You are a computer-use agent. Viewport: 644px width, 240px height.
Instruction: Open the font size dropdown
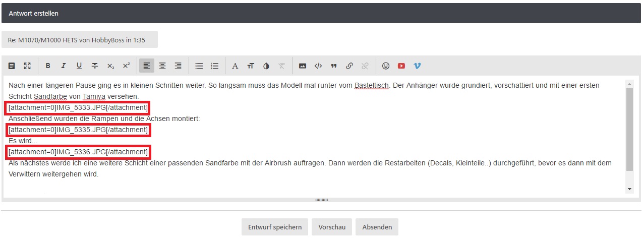pyautogui.click(x=251, y=66)
